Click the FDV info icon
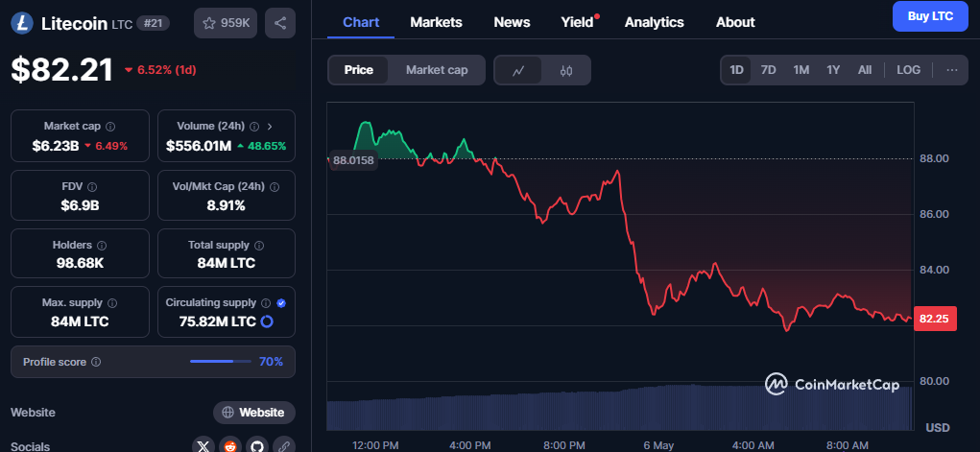 (92, 186)
